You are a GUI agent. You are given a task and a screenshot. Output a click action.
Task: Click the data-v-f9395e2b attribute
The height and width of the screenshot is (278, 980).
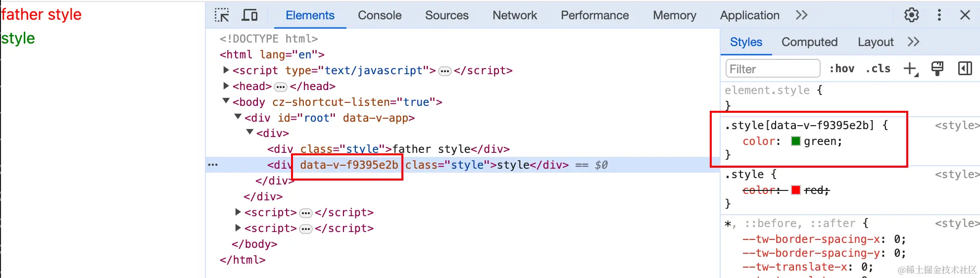(x=349, y=165)
